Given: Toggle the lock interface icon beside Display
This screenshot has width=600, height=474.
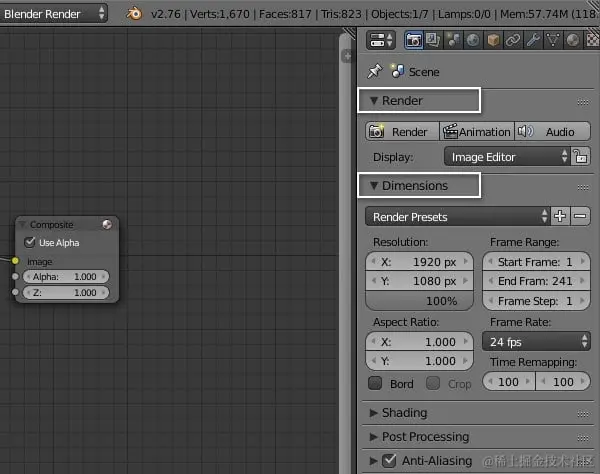Looking at the screenshot, I should (580, 157).
